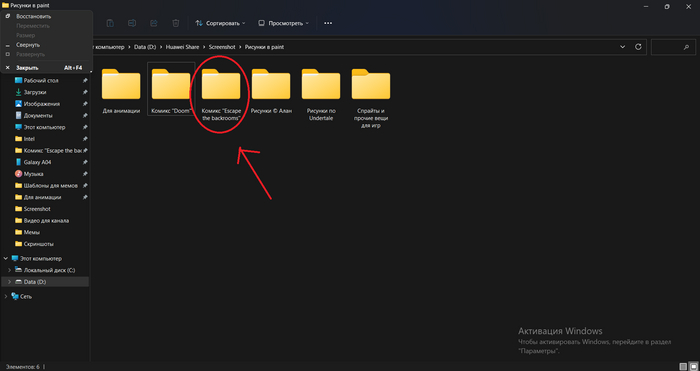Click the chevron after Screenshot in breadcrumb
700x371 pixels.
(x=240, y=47)
